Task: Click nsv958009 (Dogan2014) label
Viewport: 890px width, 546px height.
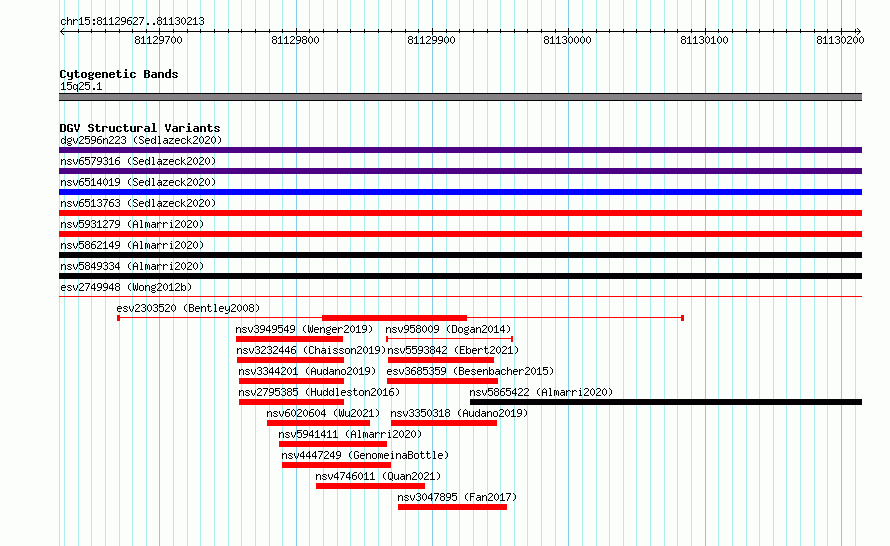Action: pyautogui.click(x=448, y=329)
